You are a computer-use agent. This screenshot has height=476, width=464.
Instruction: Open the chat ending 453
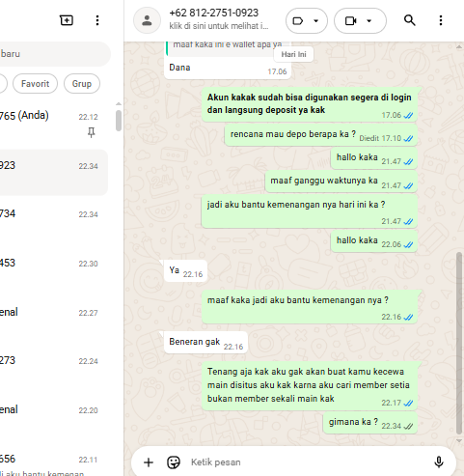(x=54, y=269)
